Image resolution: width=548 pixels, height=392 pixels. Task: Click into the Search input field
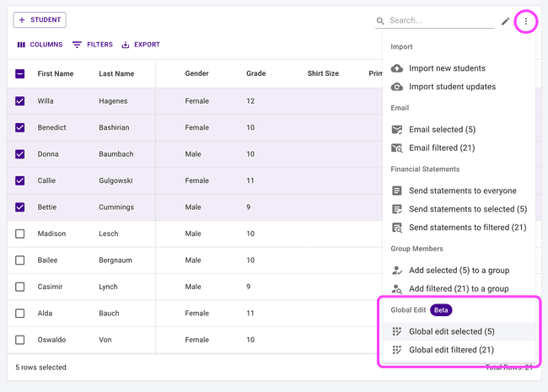[x=438, y=21]
